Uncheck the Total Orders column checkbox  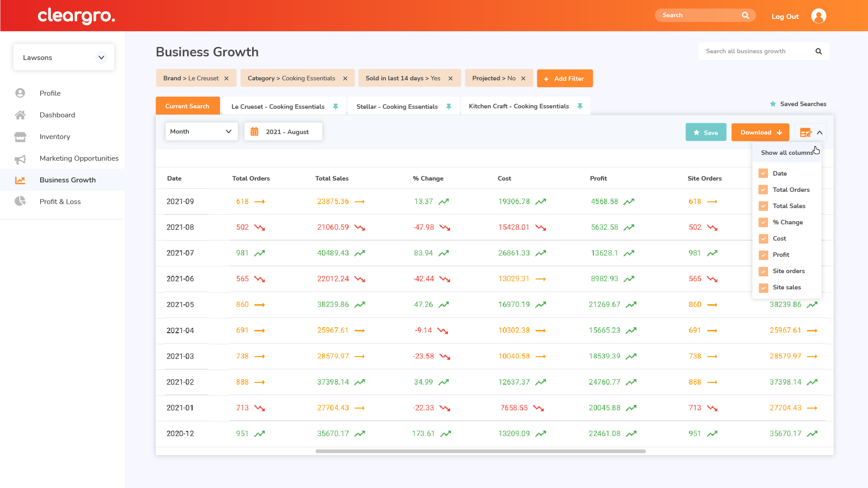[763, 190]
